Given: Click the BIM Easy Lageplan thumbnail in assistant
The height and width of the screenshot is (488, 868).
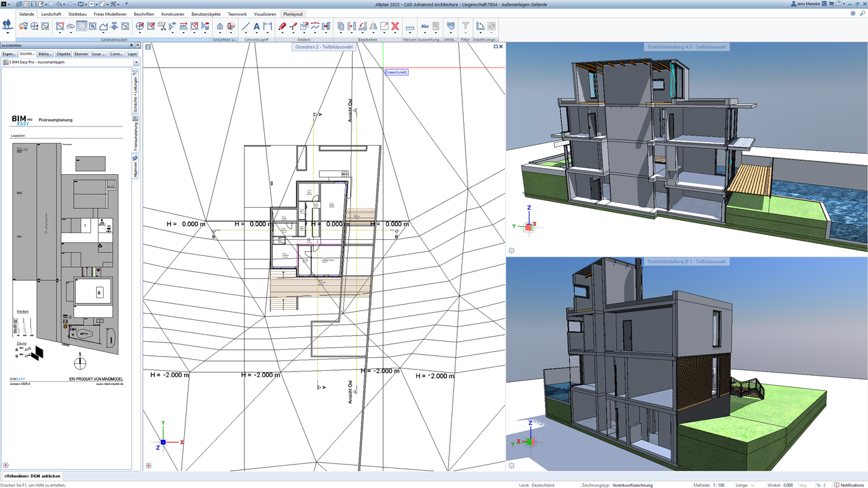Looking at the screenshot, I should click(66, 248).
